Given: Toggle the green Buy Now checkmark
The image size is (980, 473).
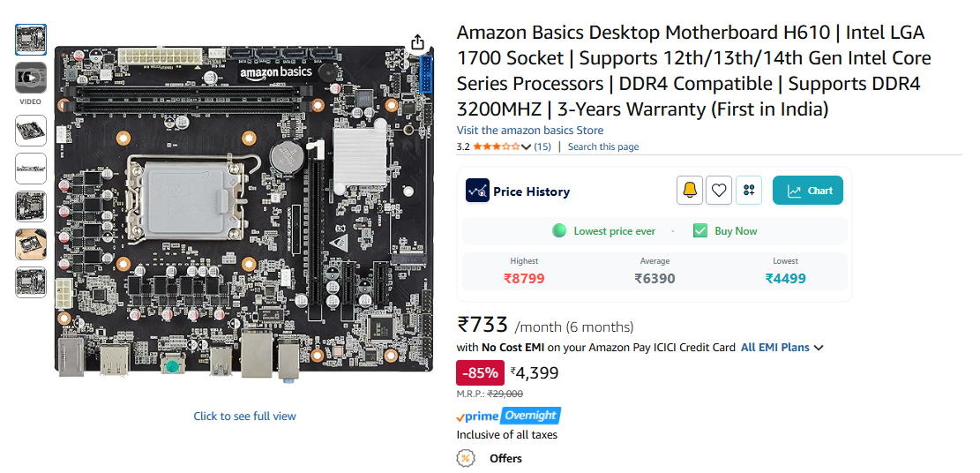Looking at the screenshot, I should [x=700, y=231].
